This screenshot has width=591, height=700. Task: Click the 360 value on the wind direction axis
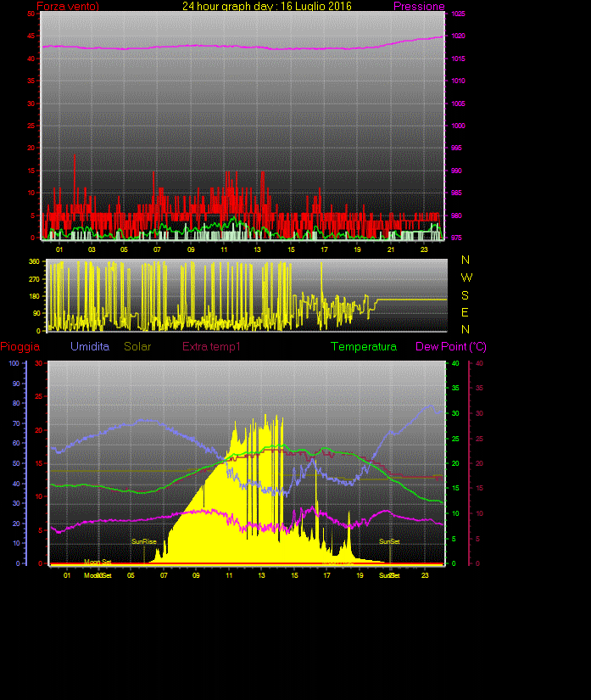coord(35,261)
